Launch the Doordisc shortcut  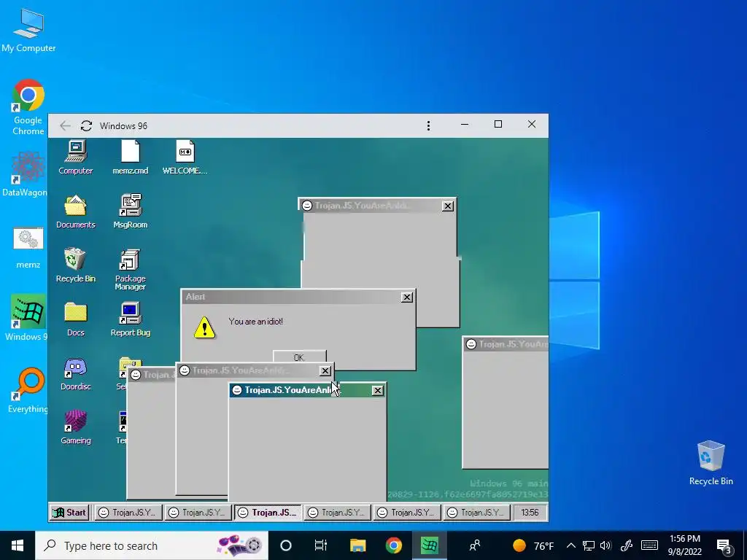[76, 374]
